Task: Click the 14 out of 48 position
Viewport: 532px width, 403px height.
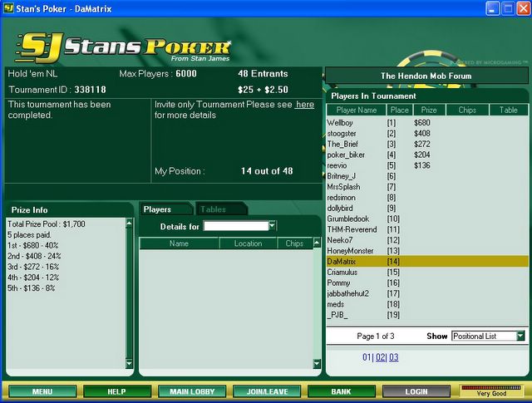Action: 267,171
